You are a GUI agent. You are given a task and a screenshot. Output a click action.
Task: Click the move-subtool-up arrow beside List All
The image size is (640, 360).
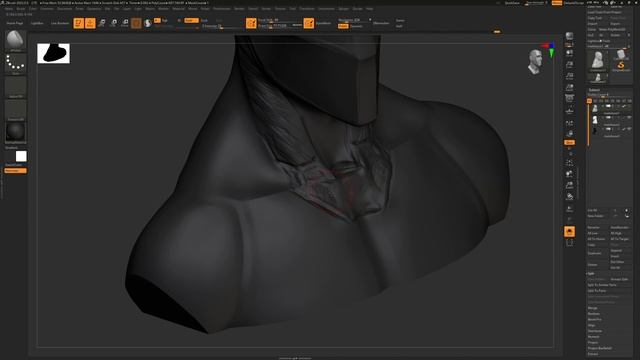(615, 210)
